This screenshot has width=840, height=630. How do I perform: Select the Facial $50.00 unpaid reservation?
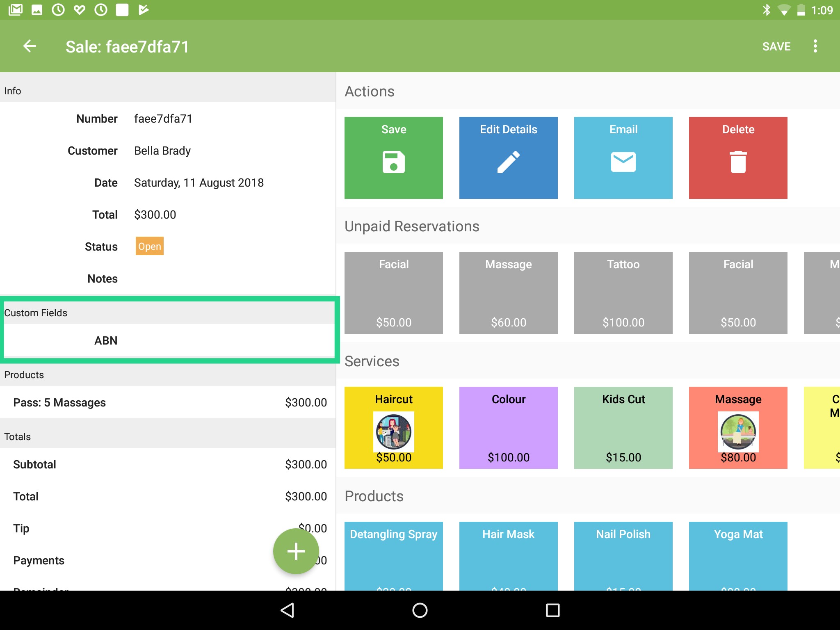point(393,292)
